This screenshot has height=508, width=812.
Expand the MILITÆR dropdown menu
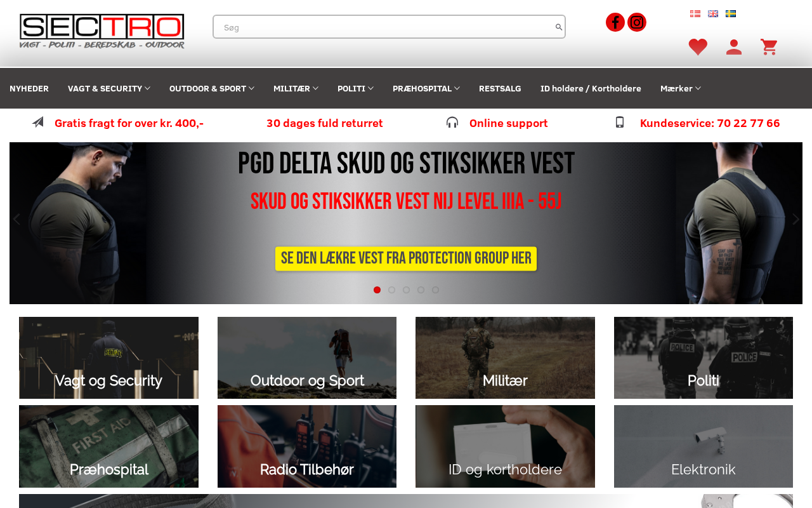pos(296,88)
